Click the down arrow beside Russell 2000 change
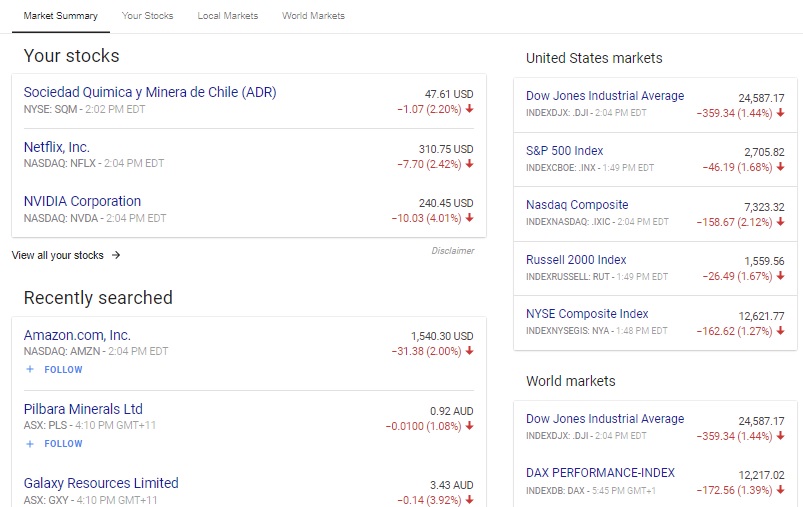 pos(780,276)
